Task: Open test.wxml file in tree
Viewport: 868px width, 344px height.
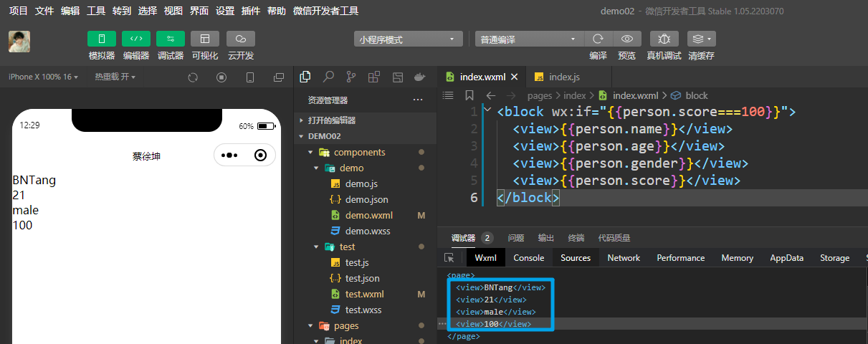Action: point(365,294)
